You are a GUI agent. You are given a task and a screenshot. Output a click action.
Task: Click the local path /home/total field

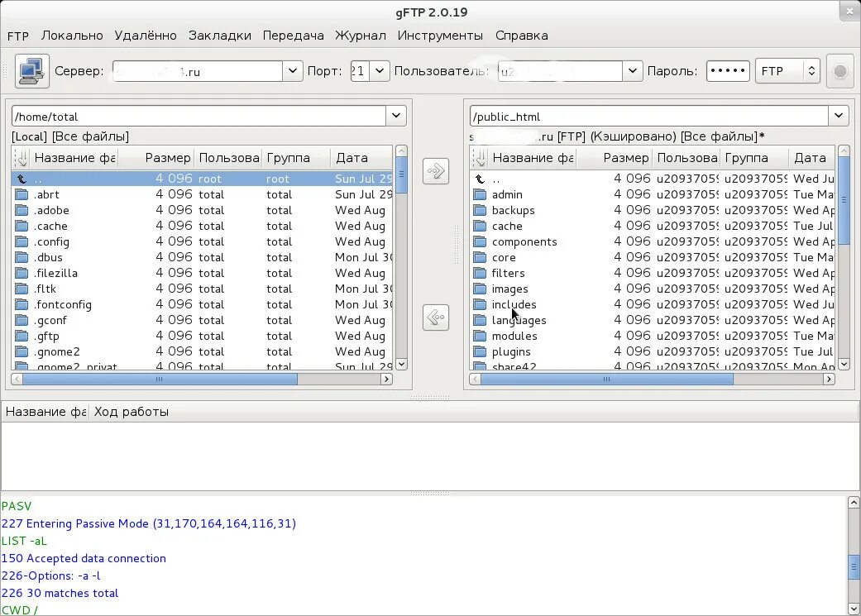199,116
